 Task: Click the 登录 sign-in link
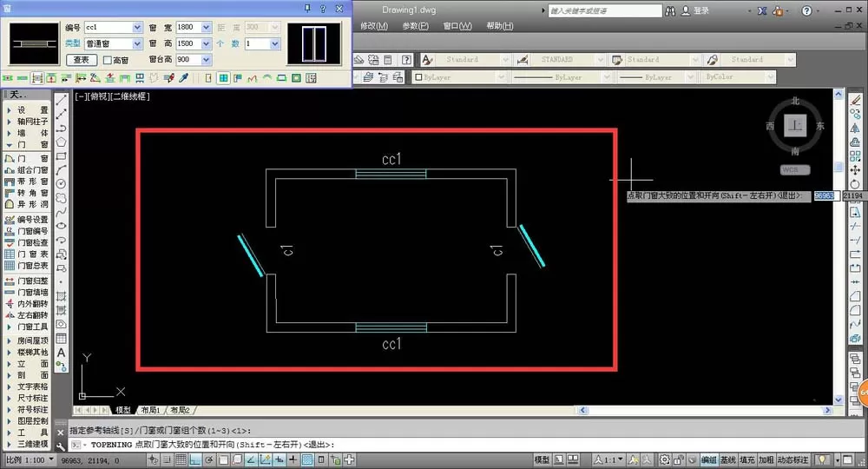pyautogui.click(x=700, y=10)
